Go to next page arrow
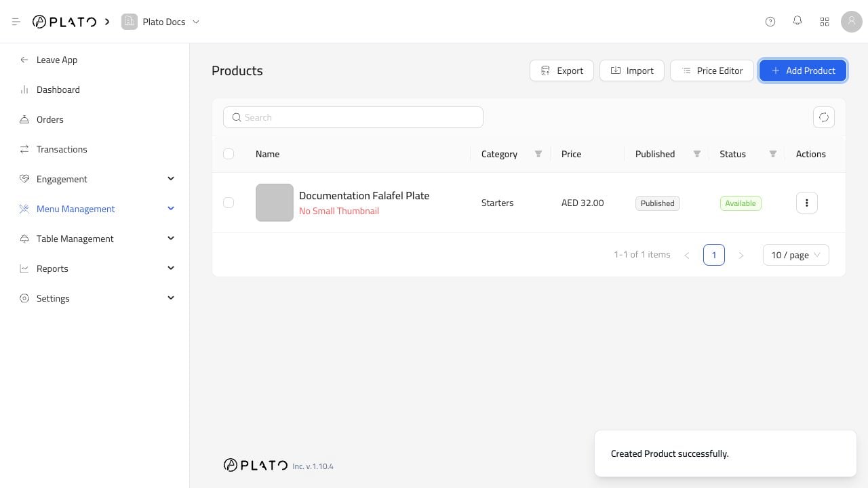 (x=741, y=255)
